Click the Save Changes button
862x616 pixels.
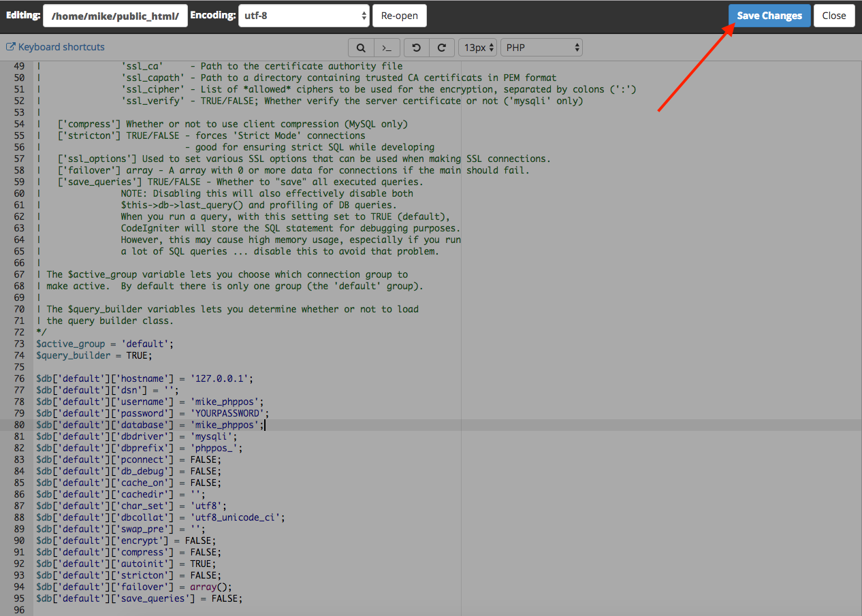tap(769, 16)
